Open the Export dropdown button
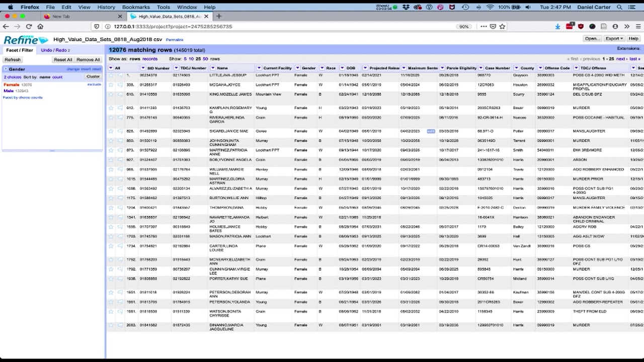Viewport: 644px width, 362px height. (614, 39)
